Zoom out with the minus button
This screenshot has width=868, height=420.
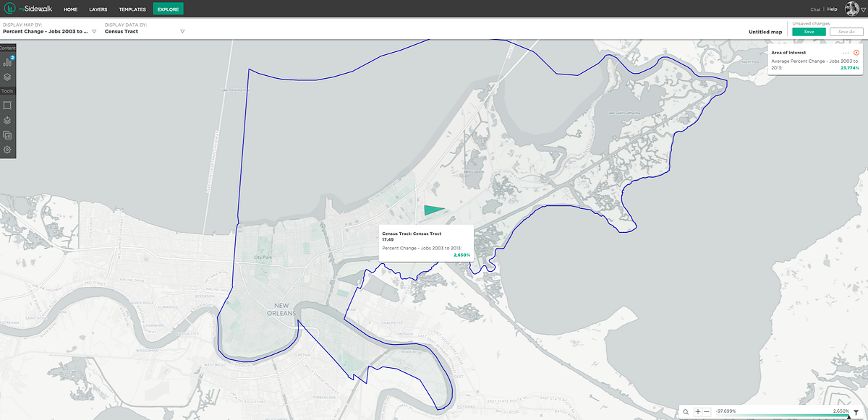point(707,411)
